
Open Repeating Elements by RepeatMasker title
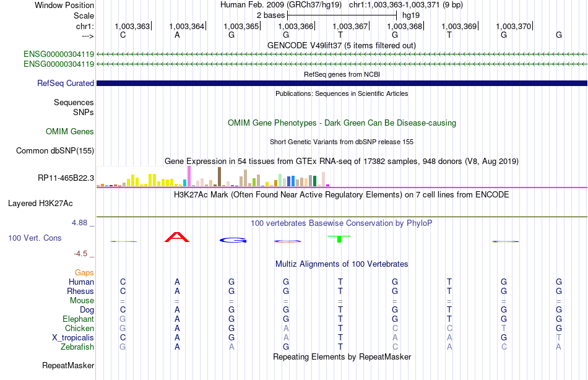click(x=342, y=356)
